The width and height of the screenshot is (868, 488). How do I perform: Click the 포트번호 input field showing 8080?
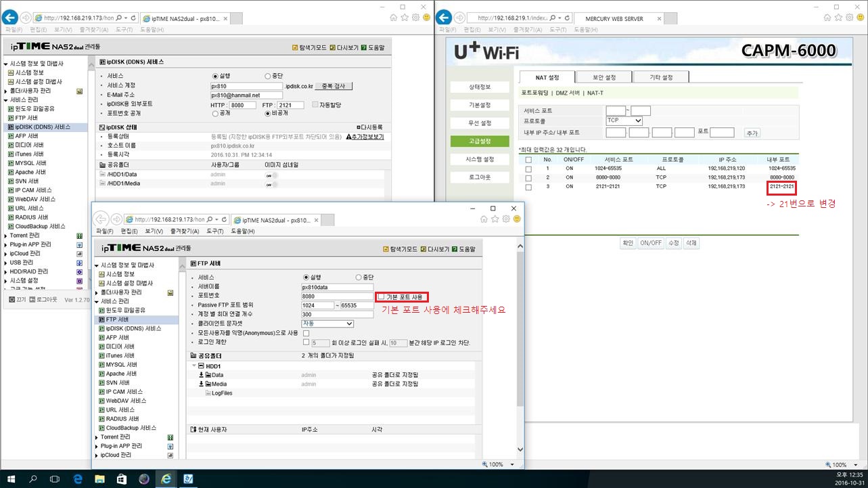pos(338,296)
